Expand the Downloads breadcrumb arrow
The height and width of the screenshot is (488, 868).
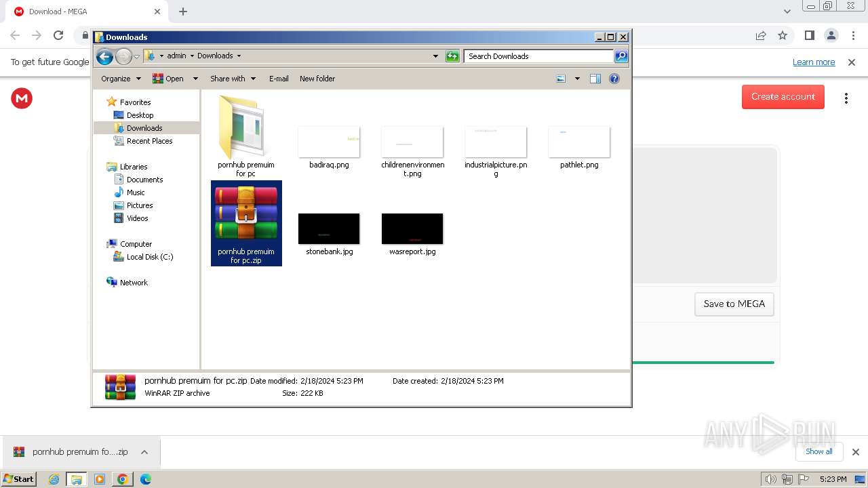coord(239,56)
